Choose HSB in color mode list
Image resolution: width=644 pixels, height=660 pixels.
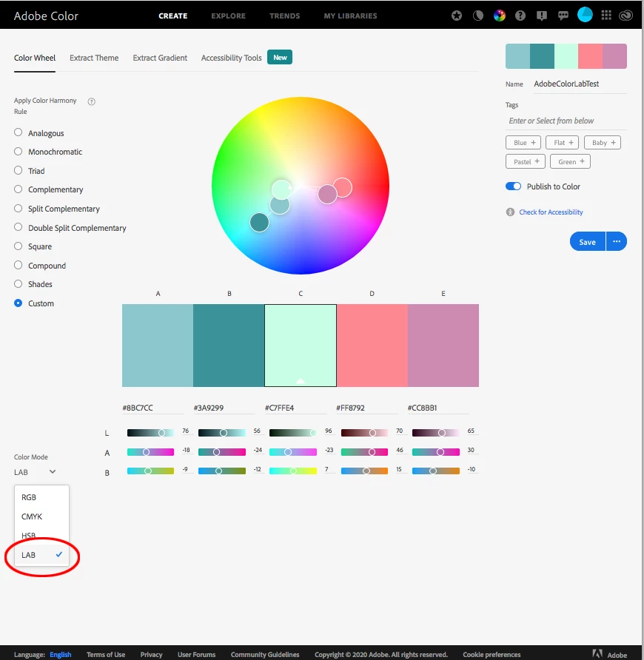(x=41, y=536)
